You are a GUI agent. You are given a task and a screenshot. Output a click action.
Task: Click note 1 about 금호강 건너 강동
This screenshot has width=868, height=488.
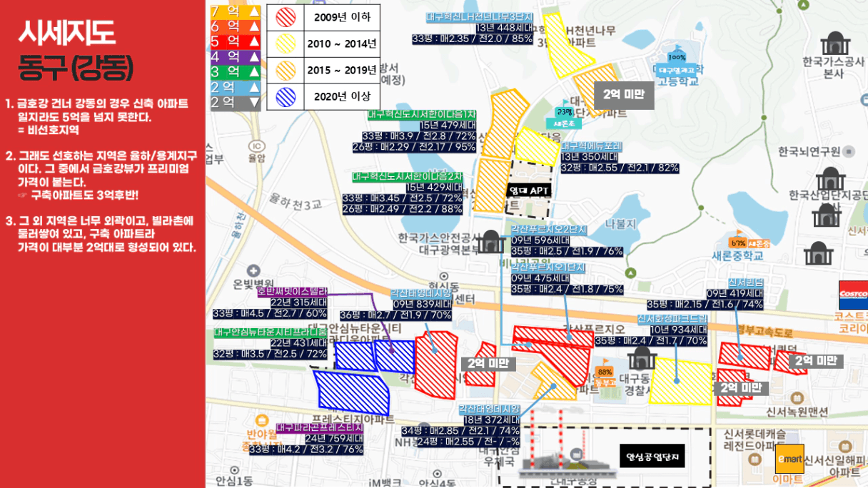97,117
